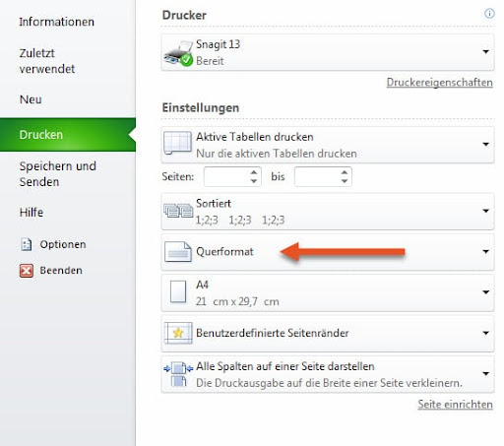This screenshot has height=446, width=504.
Task: Click the fit columns scaling icon
Action: click(178, 374)
